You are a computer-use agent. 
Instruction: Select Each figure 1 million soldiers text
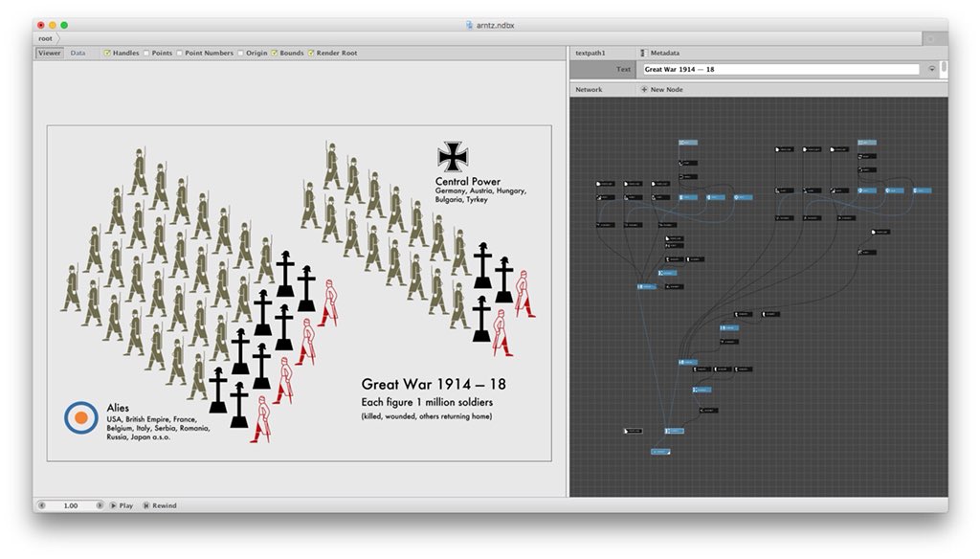tap(427, 402)
